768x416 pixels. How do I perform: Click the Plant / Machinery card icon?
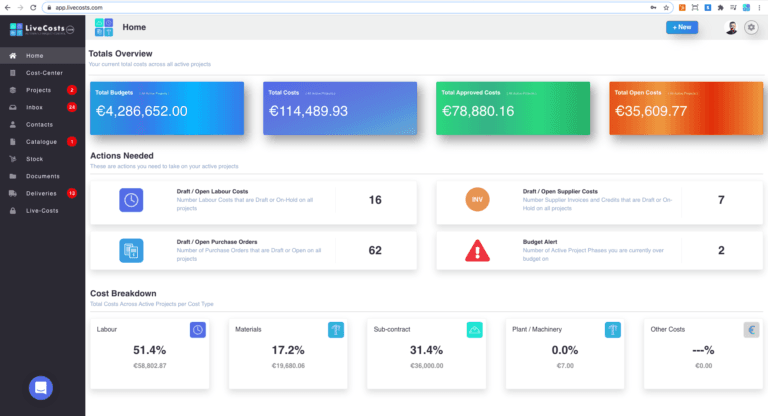(x=612, y=329)
